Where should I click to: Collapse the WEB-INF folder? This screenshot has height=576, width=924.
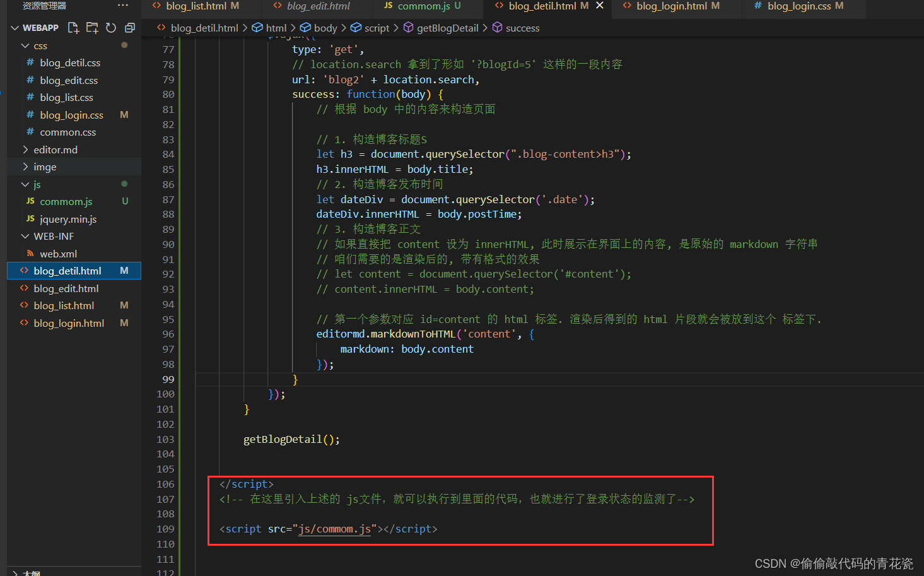click(x=25, y=237)
